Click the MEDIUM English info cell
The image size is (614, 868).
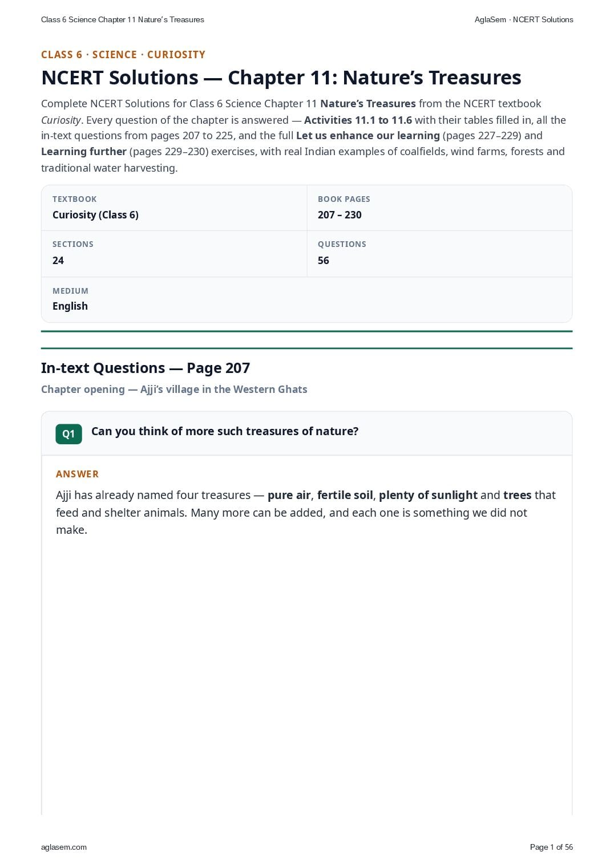[x=306, y=299]
